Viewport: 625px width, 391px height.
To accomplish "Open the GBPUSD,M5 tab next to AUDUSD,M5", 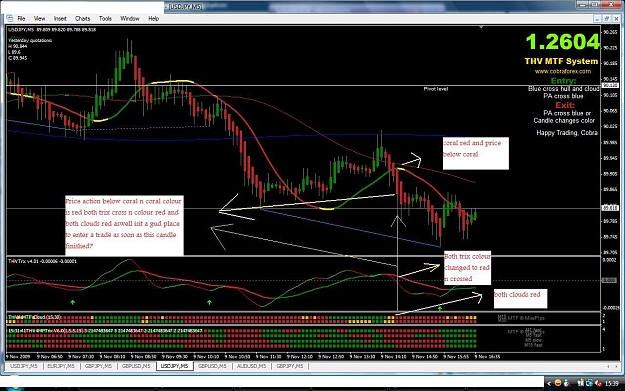I will (x=212, y=366).
